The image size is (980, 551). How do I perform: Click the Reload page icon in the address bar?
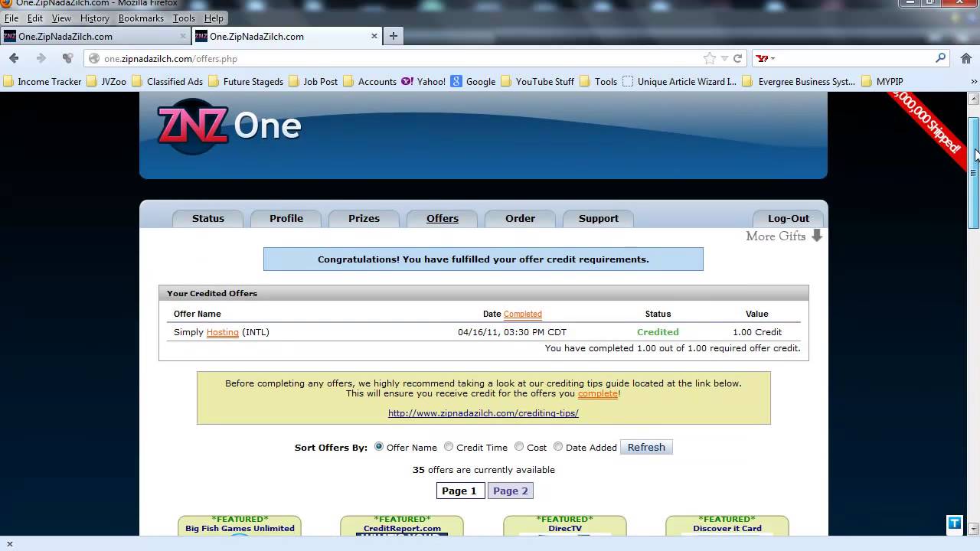click(738, 58)
